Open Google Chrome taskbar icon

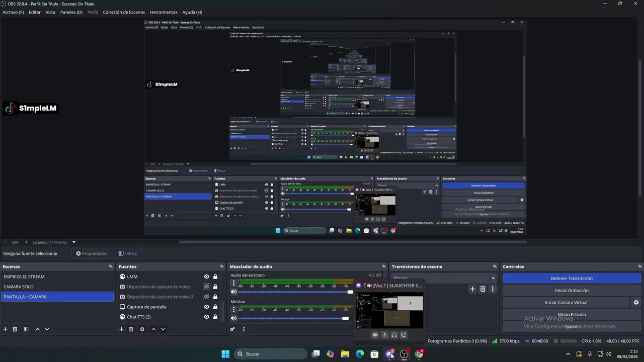click(x=419, y=354)
